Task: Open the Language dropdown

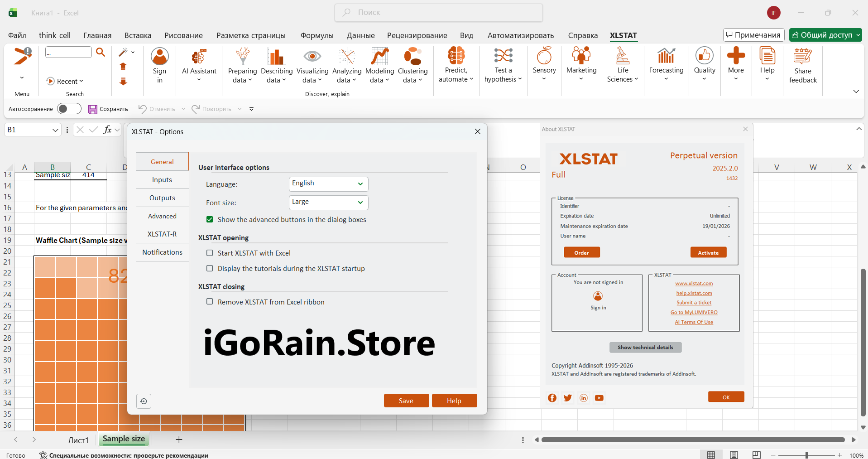Action: [328, 184]
